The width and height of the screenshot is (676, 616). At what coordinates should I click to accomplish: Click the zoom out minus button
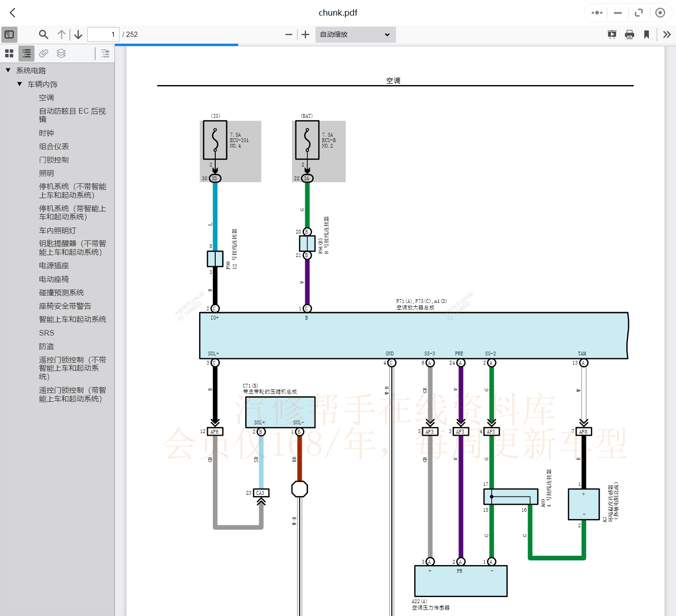(x=289, y=34)
